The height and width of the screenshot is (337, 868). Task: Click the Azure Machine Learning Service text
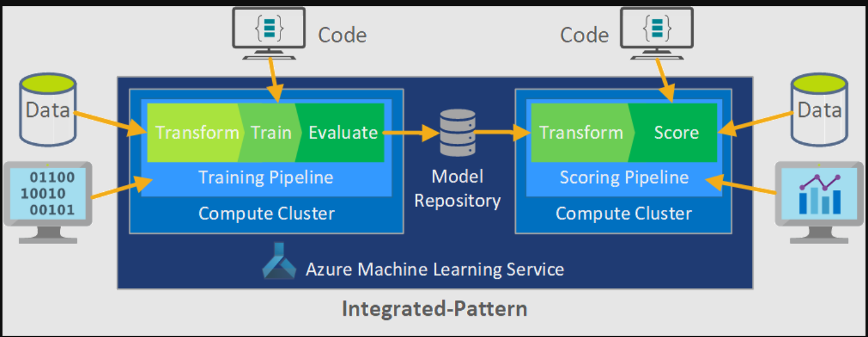(x=435, y=269)
